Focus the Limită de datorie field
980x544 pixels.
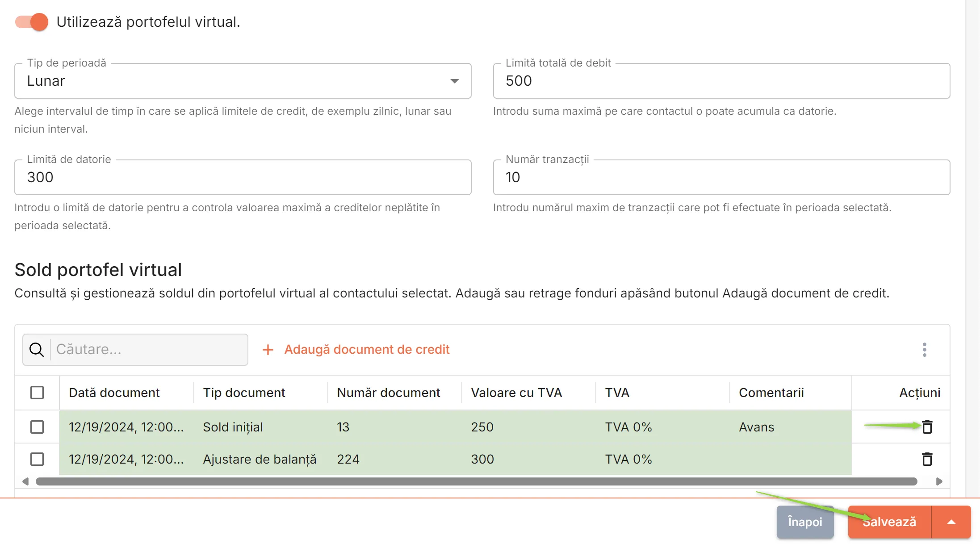pyautogui.click(x=243, y=177)
